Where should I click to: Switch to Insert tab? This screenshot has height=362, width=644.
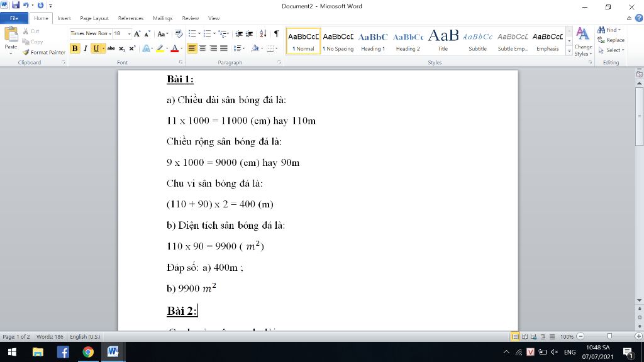point(64,18)
